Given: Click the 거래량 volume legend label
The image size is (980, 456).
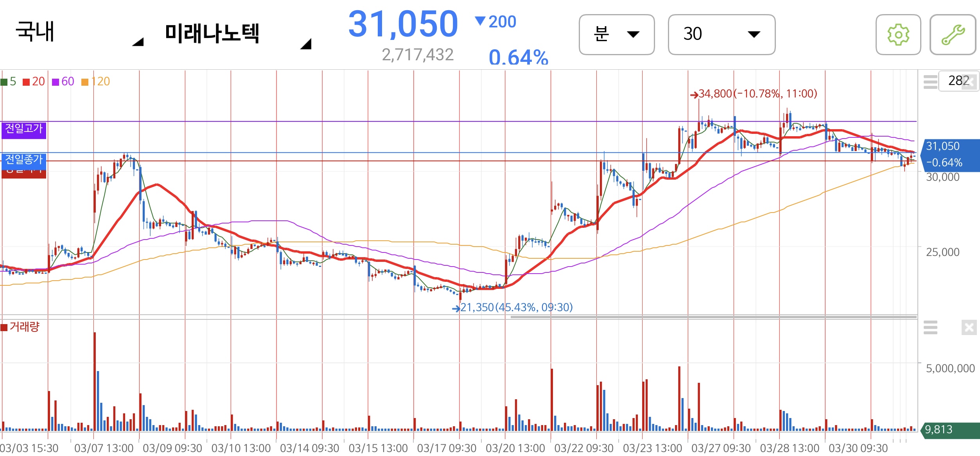Looking at the screenshot, I should click(20, 326).
